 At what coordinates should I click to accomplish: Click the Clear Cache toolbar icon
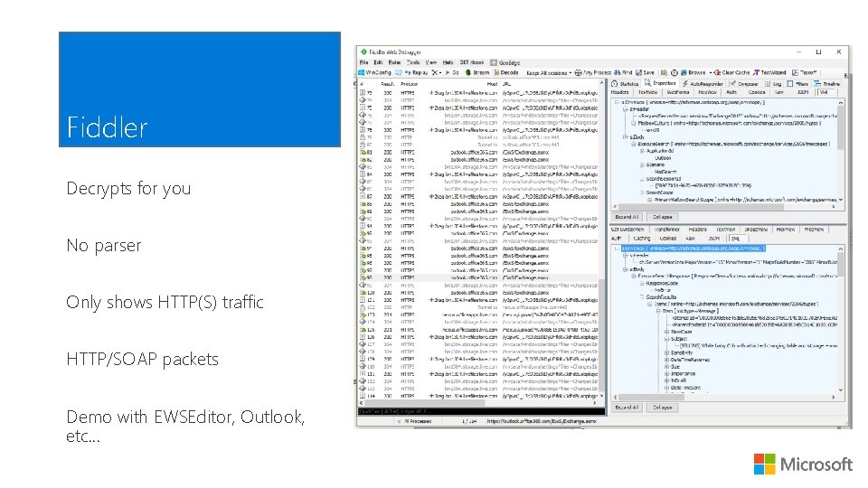[x=717, y=72]
